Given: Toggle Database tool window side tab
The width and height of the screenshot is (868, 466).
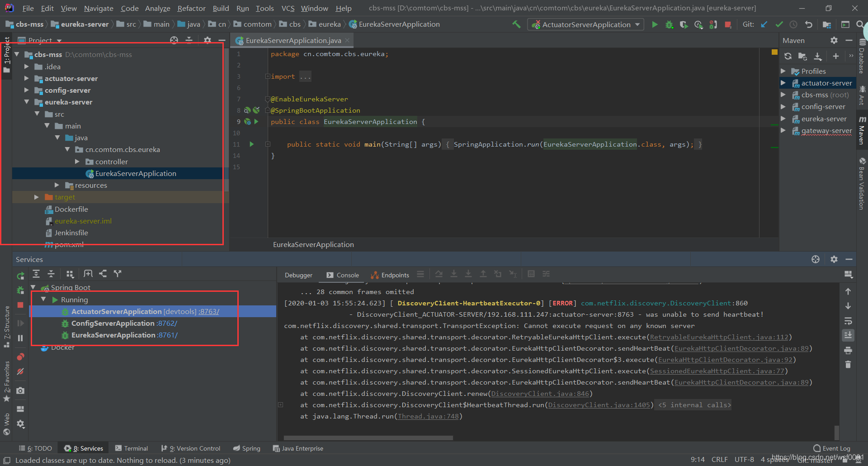Looking at the screenshot, I should pos(862,56).
